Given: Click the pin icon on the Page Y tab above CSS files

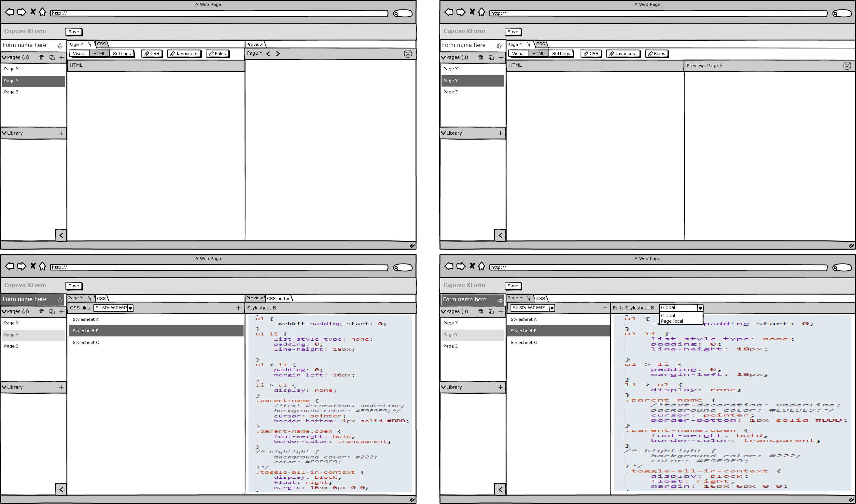Looking at the screenshot, I should pos(90,298).
